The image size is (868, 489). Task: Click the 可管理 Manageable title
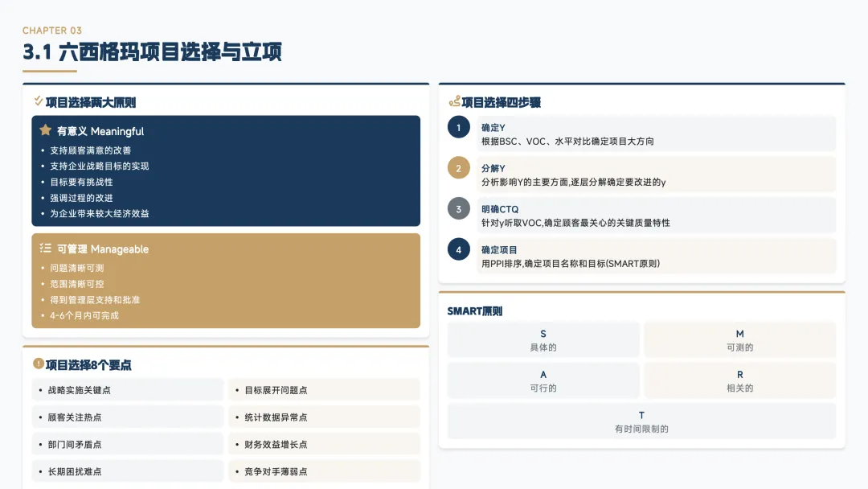coord(103,249)
